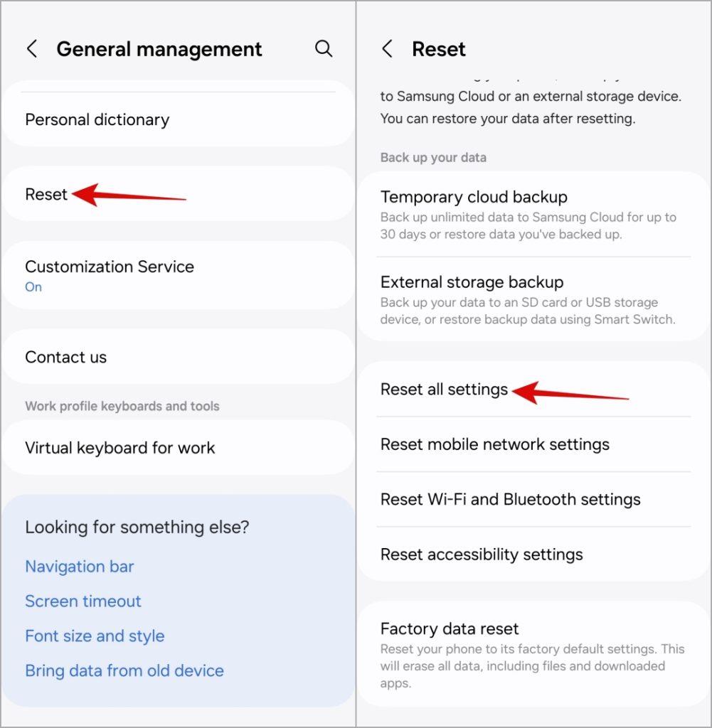
Task: Go back from the Reset screen
Action: 387,49
